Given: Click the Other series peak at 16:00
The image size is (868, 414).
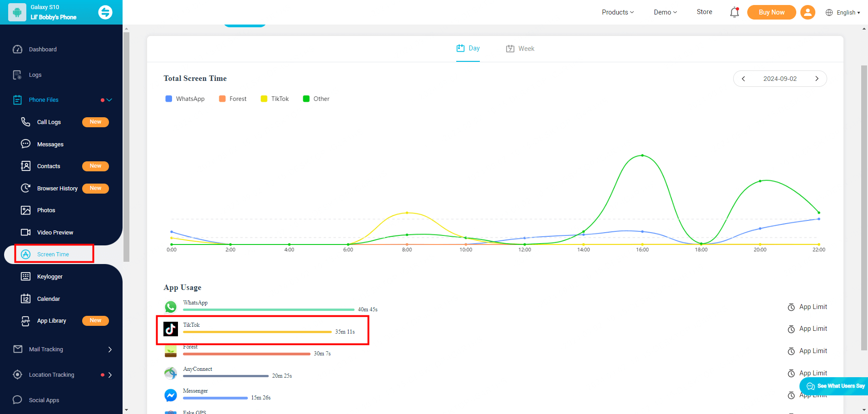Looking at the screenshot, I should (642, 155).
